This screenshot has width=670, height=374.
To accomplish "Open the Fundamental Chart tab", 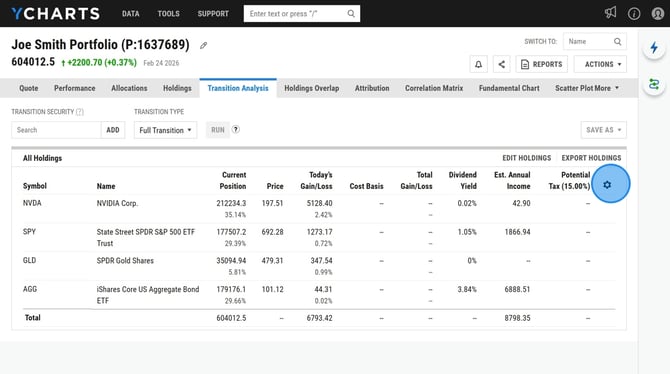I will pyautogui.click(x=509, y=88).
